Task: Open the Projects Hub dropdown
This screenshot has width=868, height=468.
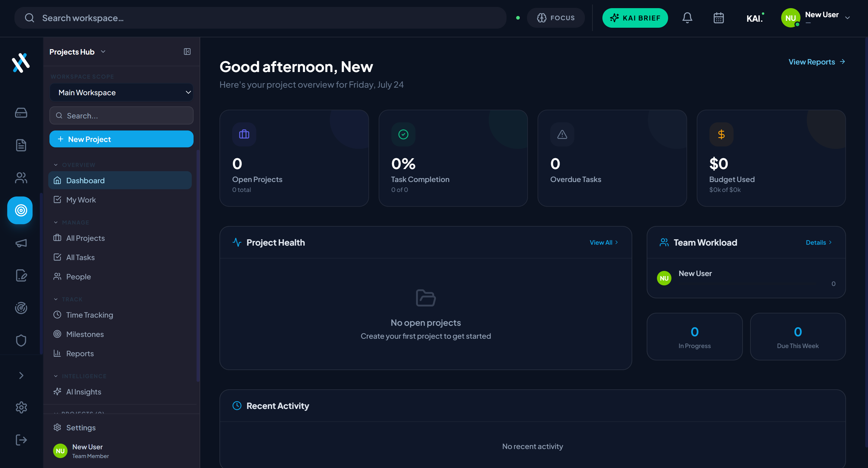Action: (77, 52)
